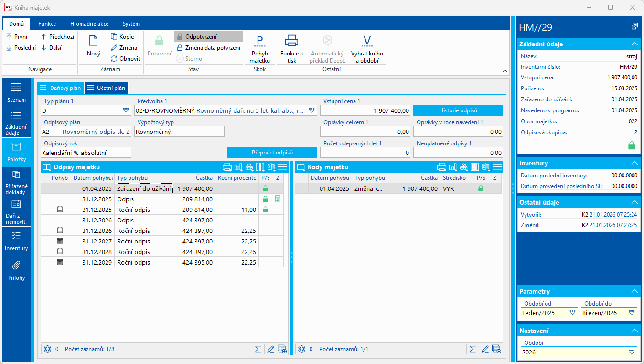Click edit pencil in Odpisy majetku footer
Image resolution: width=644 pixels, height=364 pixels.
270,349
